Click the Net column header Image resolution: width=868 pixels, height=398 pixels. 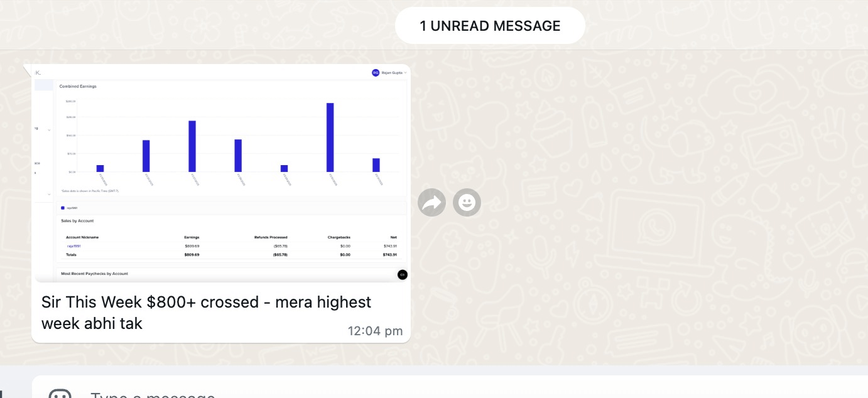(393, 237)
